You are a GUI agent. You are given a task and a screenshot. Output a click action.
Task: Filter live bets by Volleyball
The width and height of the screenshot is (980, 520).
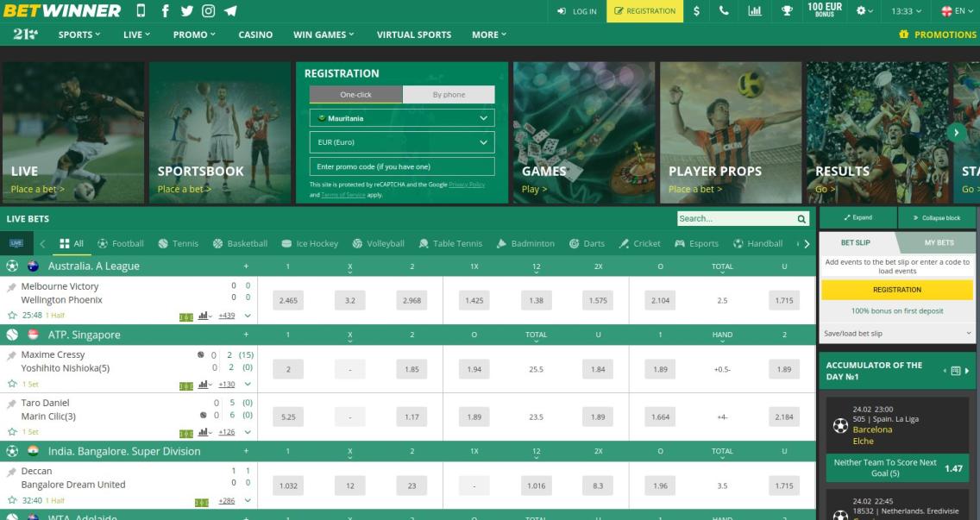378,243
